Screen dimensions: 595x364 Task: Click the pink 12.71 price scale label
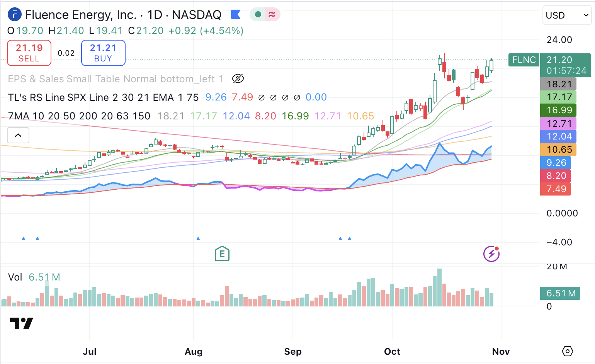559,124
